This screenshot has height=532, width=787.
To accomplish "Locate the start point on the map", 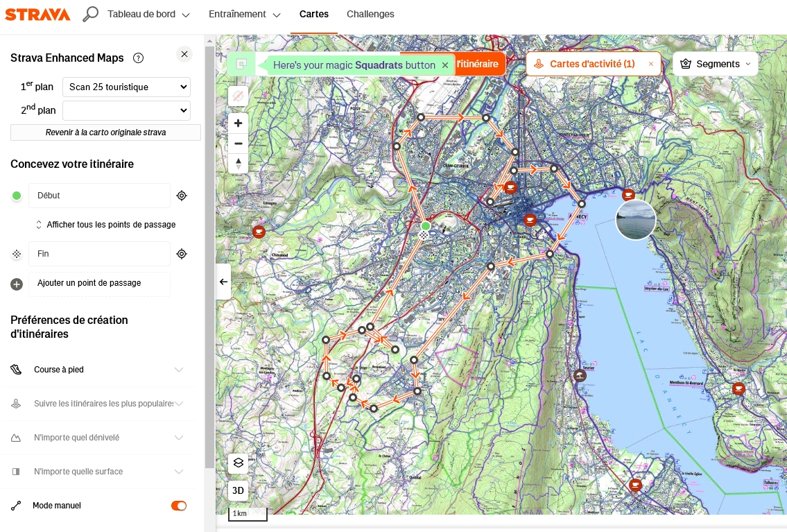I will click(x=182, y=196).
